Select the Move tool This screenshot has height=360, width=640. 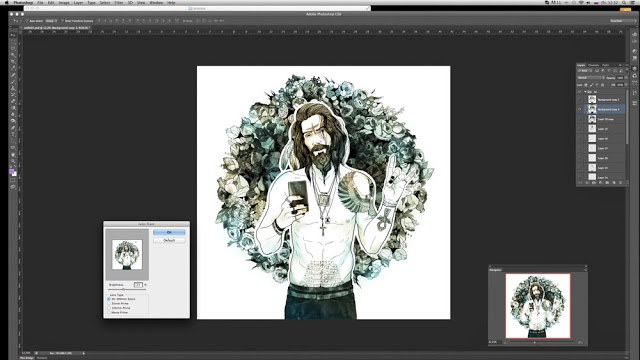coord(13,35)
